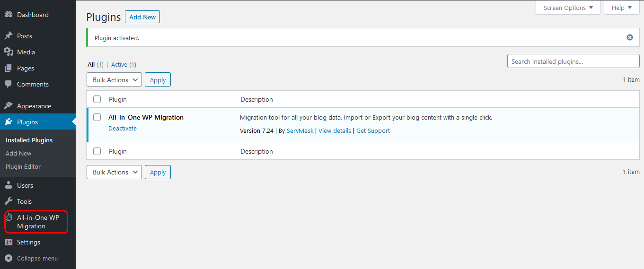Click the All-in-One WP Migration sidebar icon

tap(9, 217)
